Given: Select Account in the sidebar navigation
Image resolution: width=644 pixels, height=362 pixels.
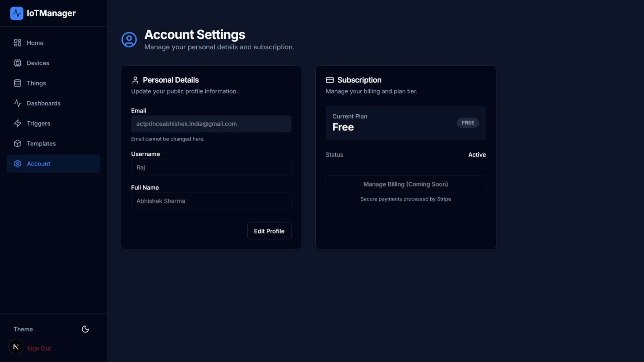Looking at the screenshot, I should pos(38,164).
